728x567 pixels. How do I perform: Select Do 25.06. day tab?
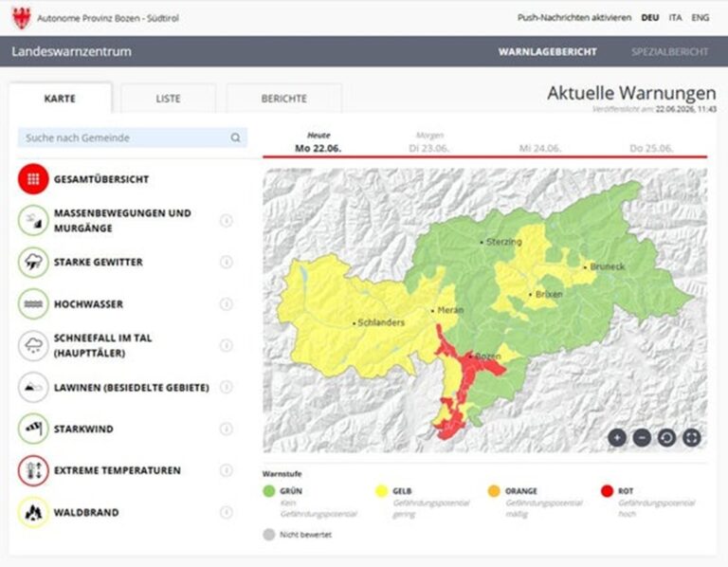pos(651,148)
